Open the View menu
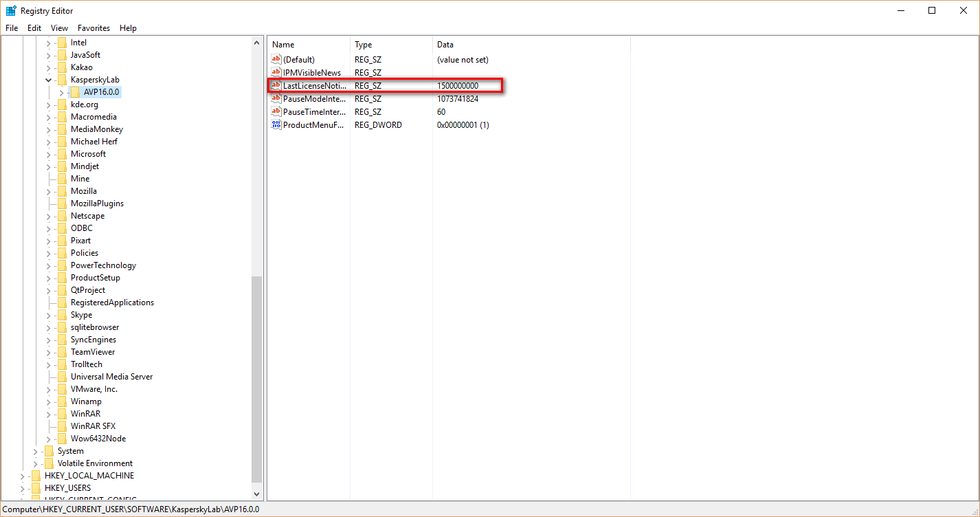This screenshot has width=980, height=517. [x=59, y=28]
